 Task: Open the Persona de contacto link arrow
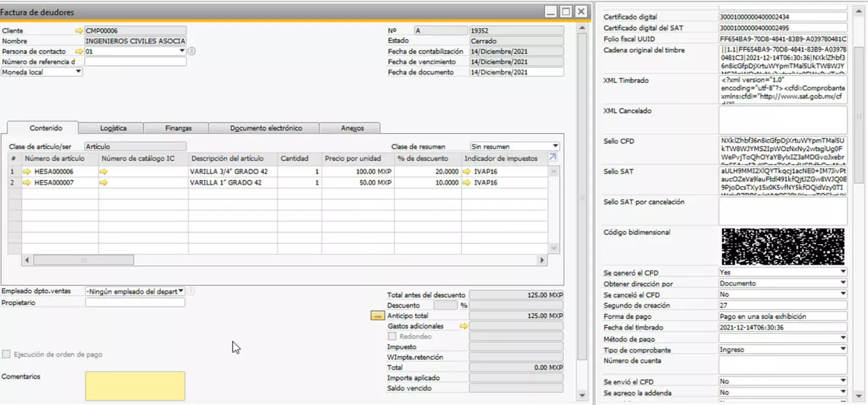click(79, 52)
